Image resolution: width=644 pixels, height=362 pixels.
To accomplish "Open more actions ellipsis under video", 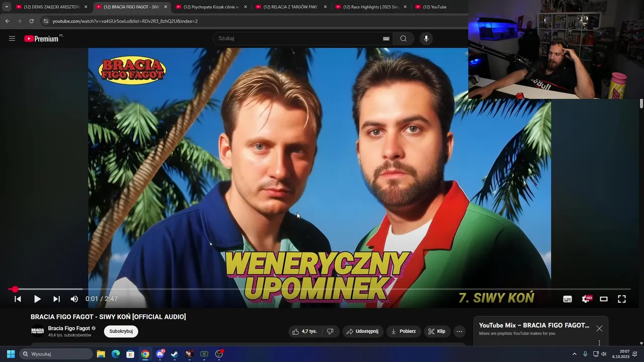I will 459,331.
